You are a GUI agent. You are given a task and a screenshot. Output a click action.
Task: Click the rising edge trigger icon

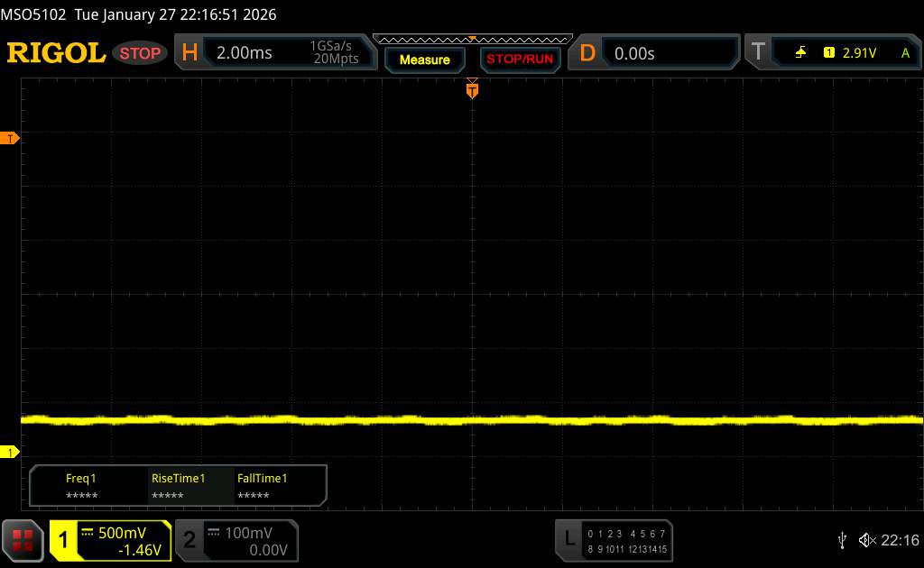tap(800, 53)
